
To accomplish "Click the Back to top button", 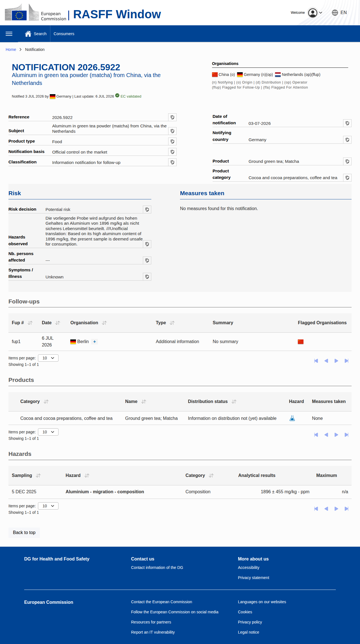I will 24,533.
